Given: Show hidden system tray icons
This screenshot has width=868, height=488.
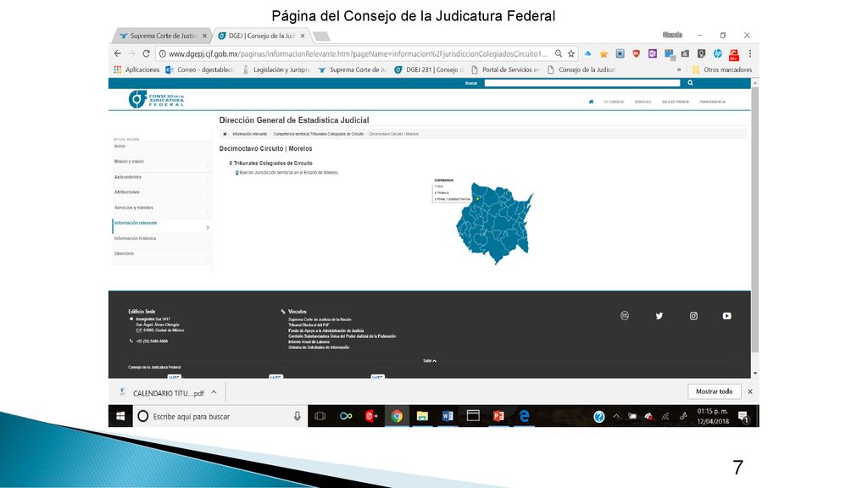Looking at the screenshot, I should click(x=616, y=416).
